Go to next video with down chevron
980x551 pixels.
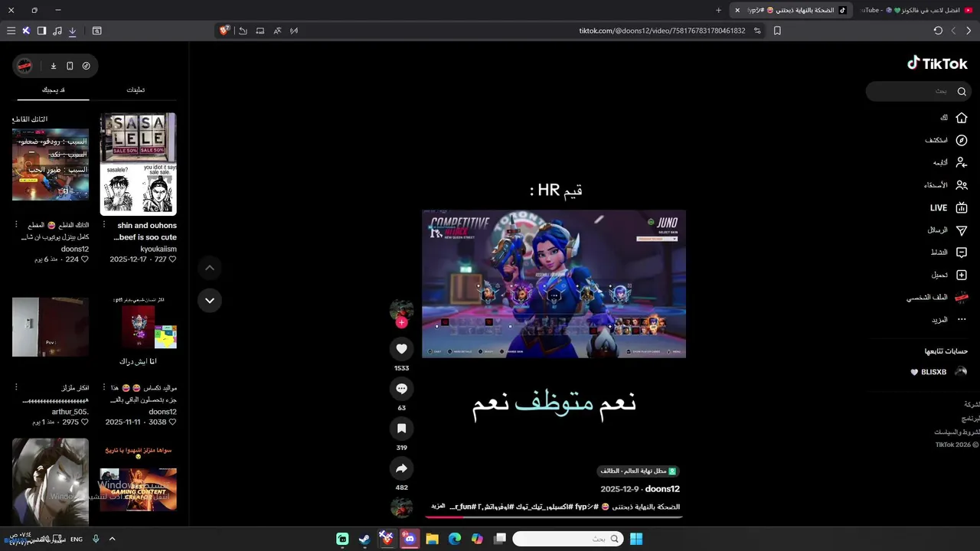click(210, 300)
